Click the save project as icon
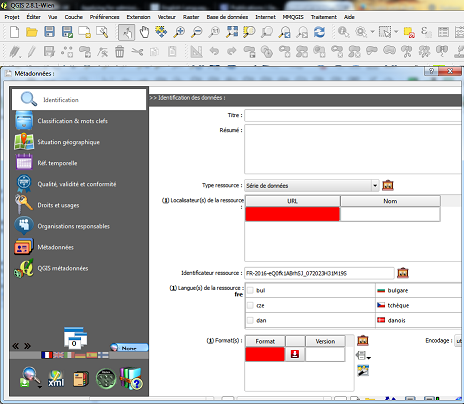 coord(67,32)
